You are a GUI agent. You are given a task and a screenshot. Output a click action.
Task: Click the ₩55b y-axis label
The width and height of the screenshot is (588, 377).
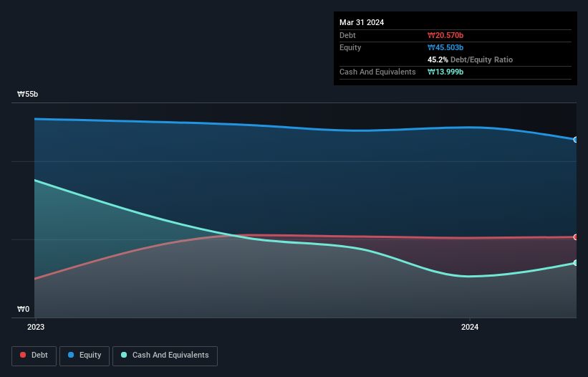27,94
